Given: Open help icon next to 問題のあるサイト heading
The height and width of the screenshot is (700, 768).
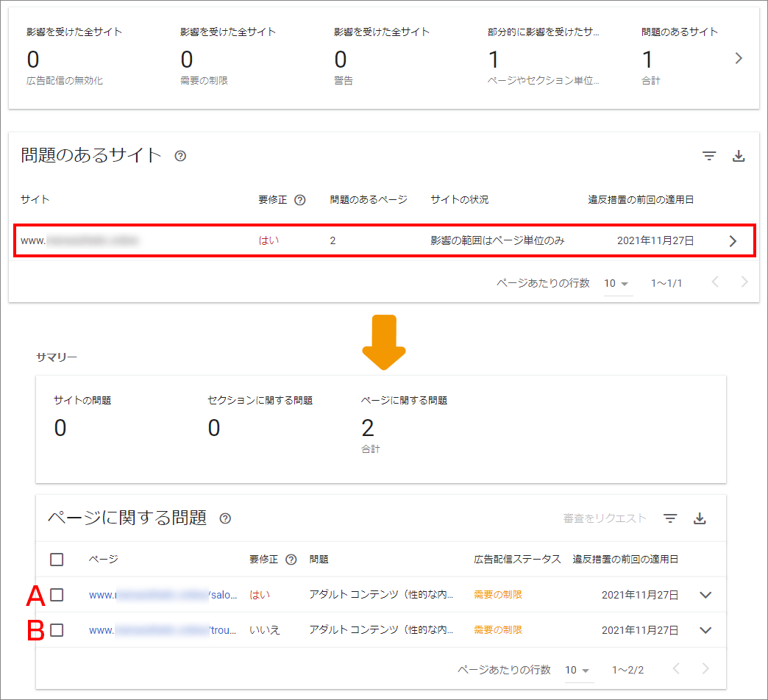Looking at the screenshot, I should coord(180,156).
